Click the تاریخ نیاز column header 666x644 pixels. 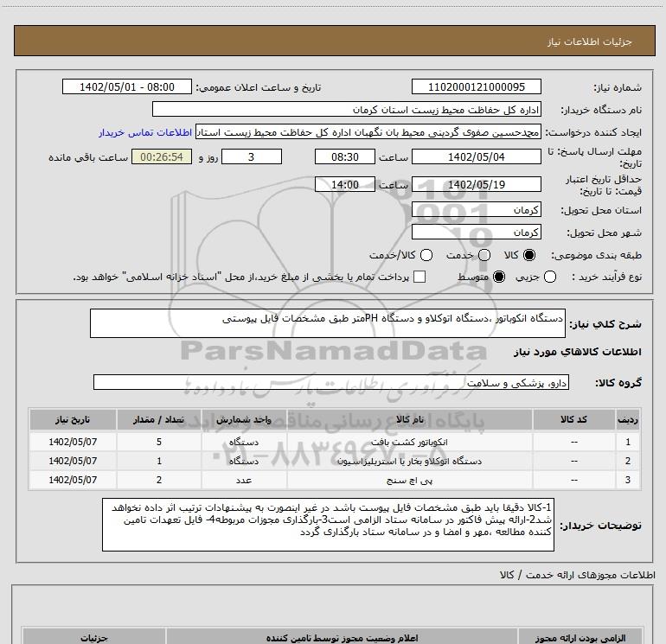pyautogui.click(x=73, y=419)
